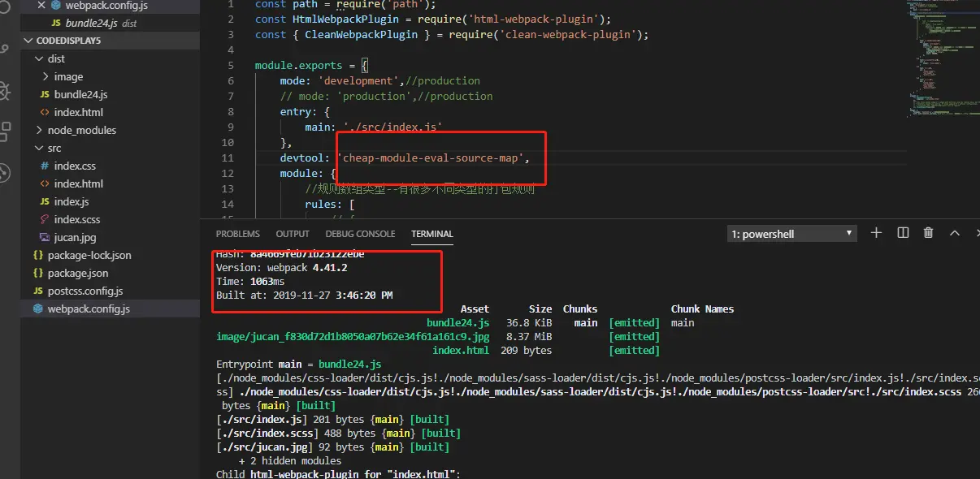This screenshot has width=980, height=479.
Task: Split the terminal pane
Action: click(903, 233)
